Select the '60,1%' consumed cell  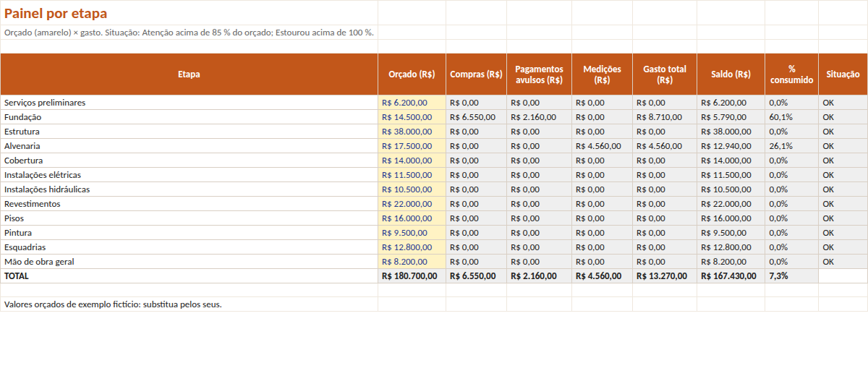(791, 117)
